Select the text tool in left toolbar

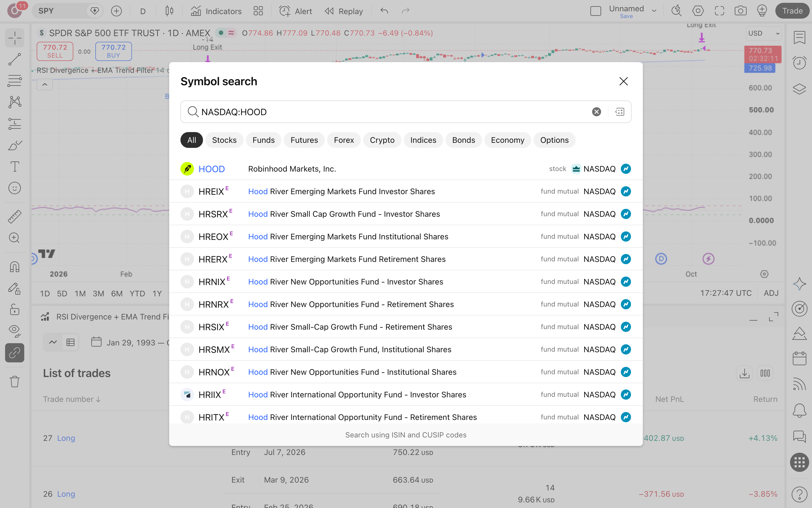pos(14,167)
